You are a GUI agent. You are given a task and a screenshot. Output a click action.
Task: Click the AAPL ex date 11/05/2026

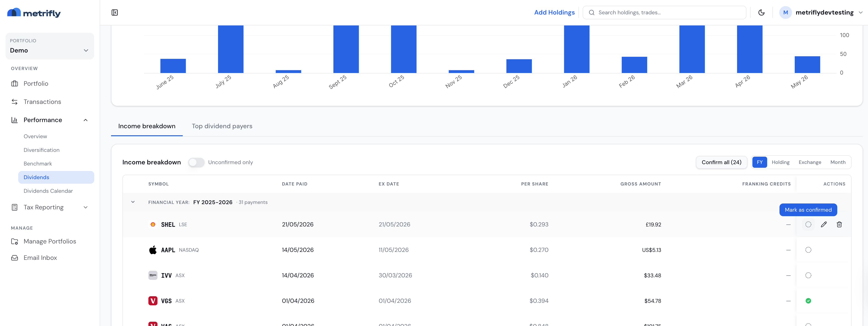[393, 250]
